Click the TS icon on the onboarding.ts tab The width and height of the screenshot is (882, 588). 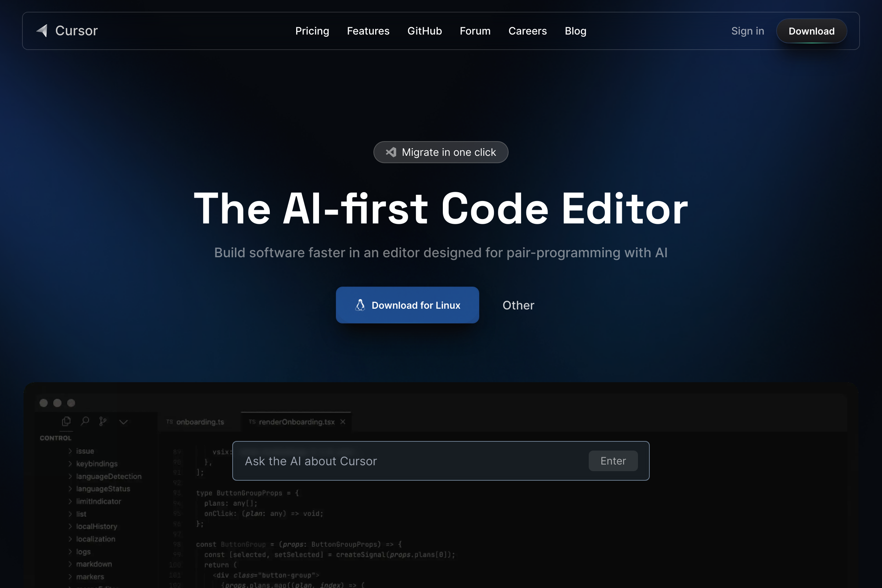point(169,422)
